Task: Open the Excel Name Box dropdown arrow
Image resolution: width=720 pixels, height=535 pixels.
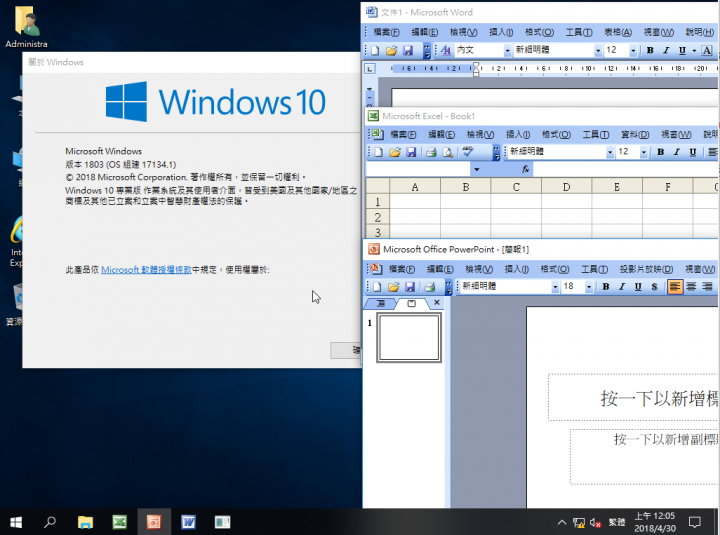Action: pyautogui.click(x=477, y=169)
